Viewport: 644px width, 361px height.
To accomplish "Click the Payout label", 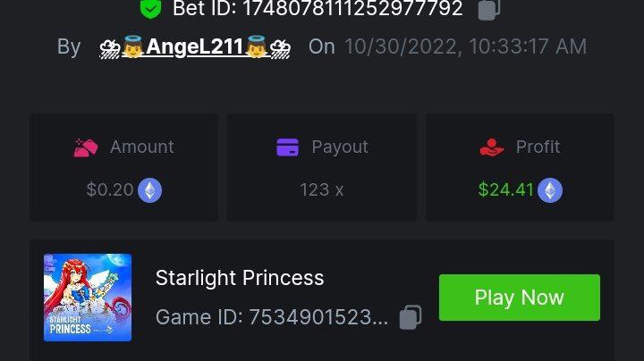I will click(339, 147).
